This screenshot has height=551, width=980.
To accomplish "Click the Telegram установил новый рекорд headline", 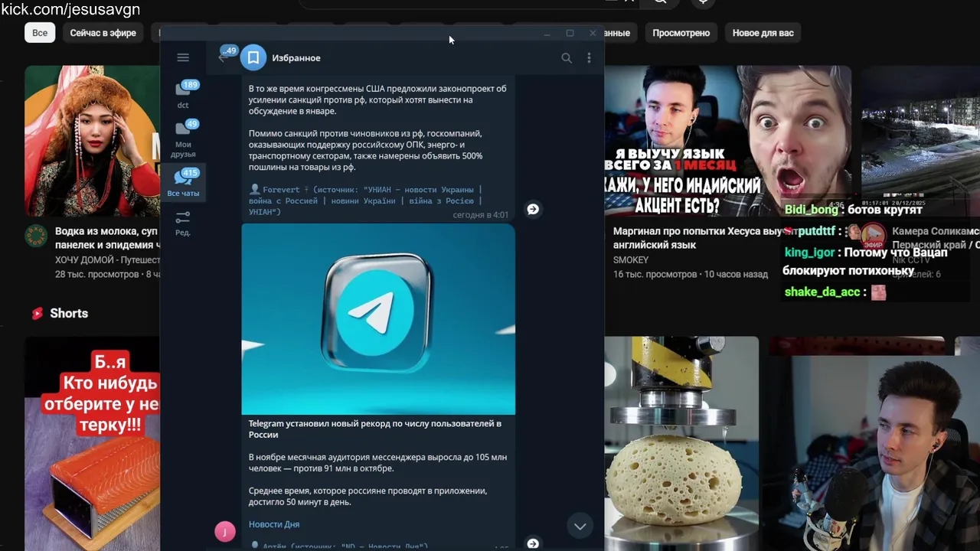I will [375, 429].
